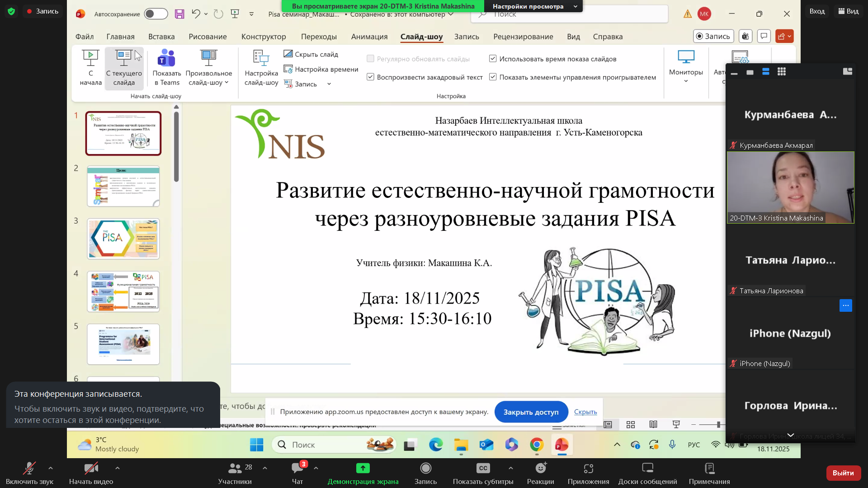Click 'Скрыть слайд' command

(311, 54)
